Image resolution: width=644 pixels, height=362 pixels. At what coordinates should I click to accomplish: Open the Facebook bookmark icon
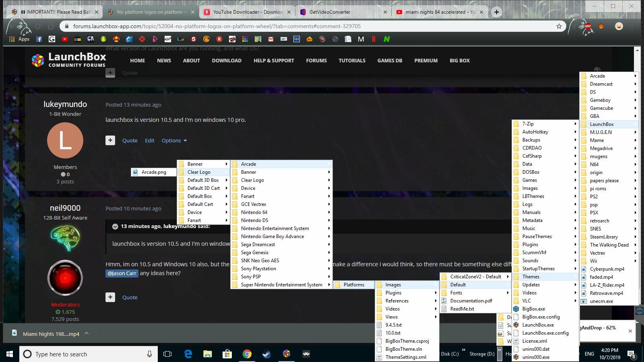39,39
